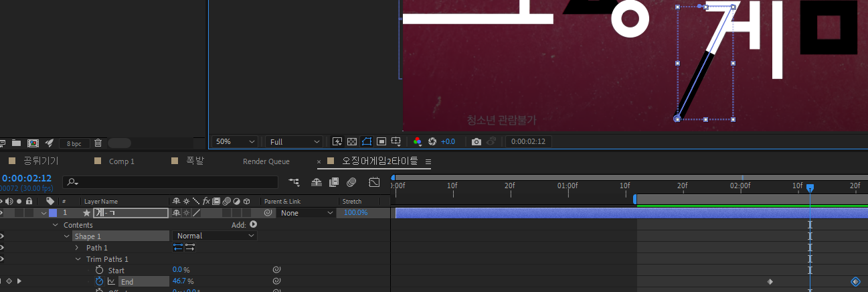The height and width of the screenshot is (292, 868).
Task: Open grid and guide options
Action: tap(396, 141)
